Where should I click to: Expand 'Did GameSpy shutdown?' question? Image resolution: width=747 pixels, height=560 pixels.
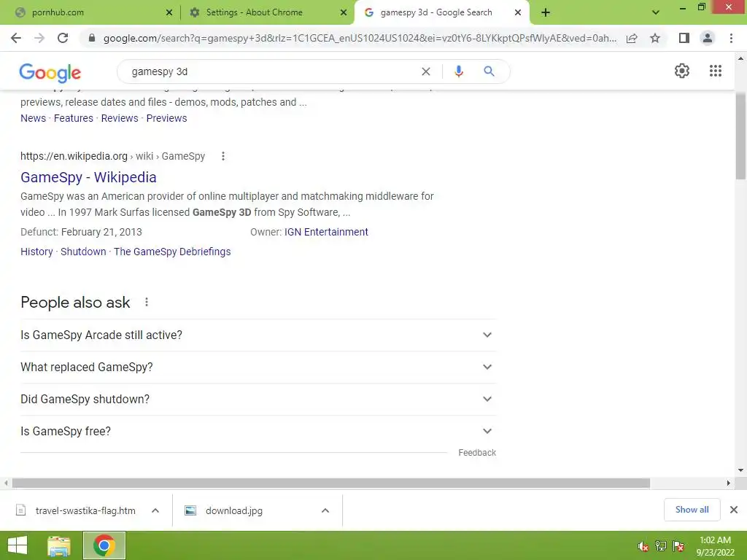[258, 399]
